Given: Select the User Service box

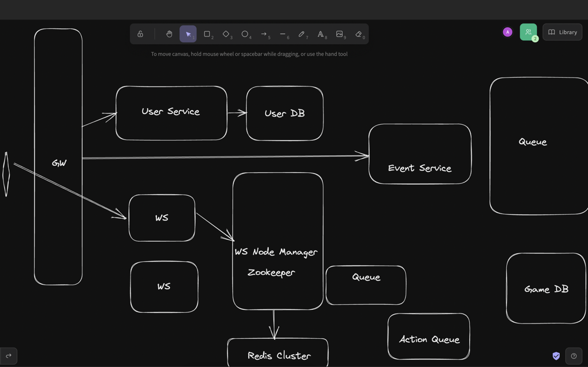Looking at the screenshot, I should [x=171, y=113].
